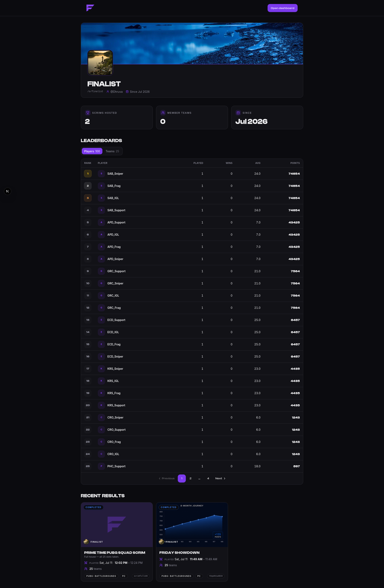Click the user icon next to @Dhruva
The image size is (384, 588).
tap(108, 92)
